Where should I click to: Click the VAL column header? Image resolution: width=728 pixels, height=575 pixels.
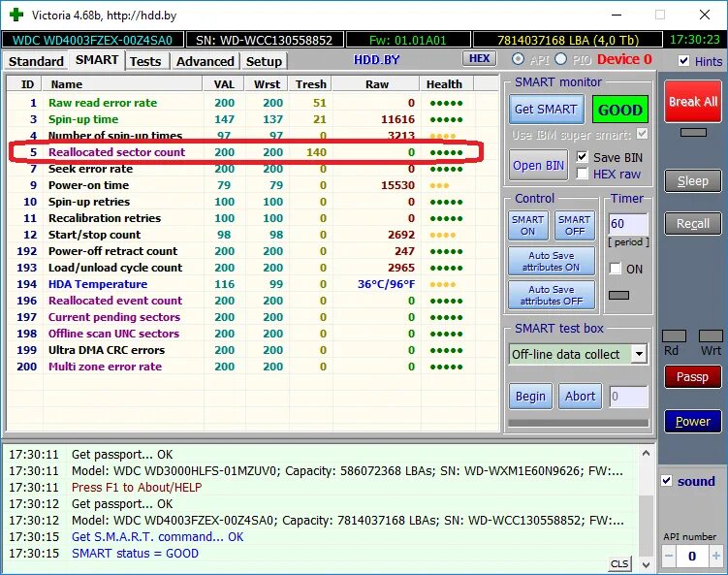tap(224, 84)
